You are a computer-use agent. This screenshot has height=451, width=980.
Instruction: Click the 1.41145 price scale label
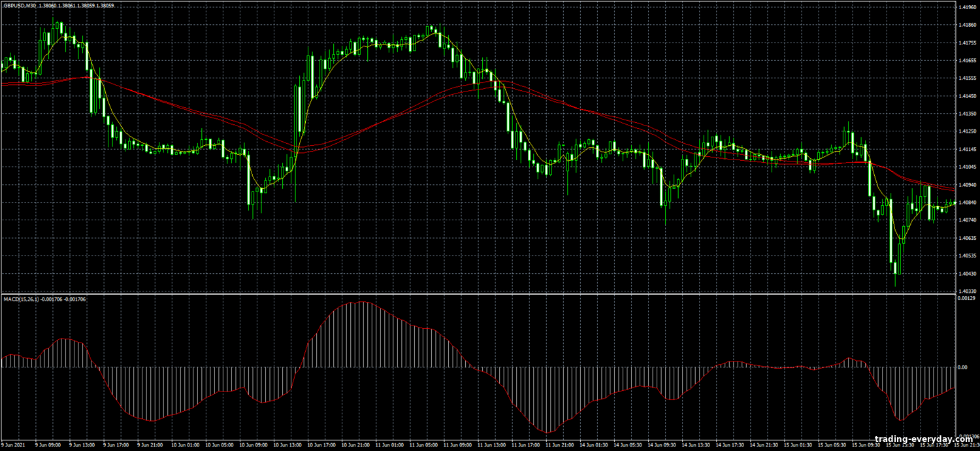coord(966,150)
